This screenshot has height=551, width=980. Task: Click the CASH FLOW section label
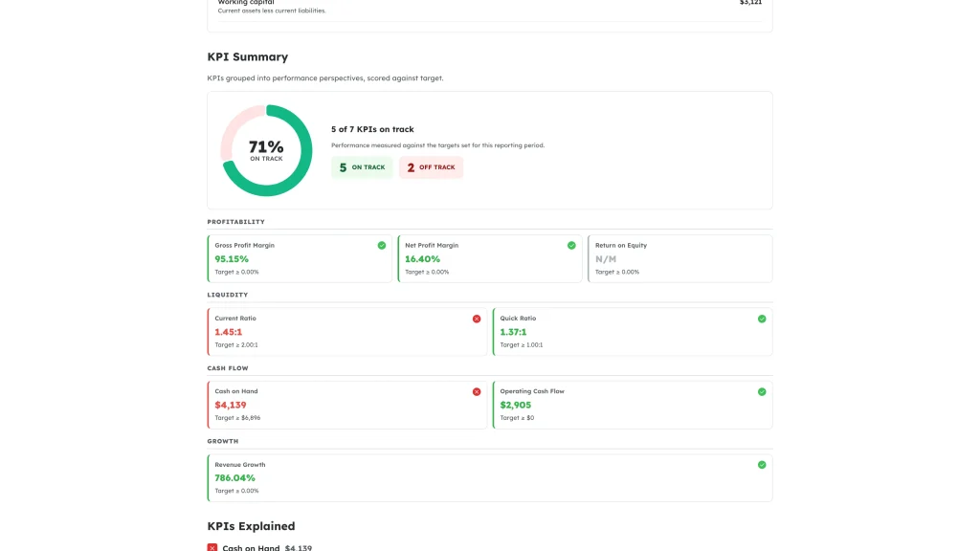228,368
